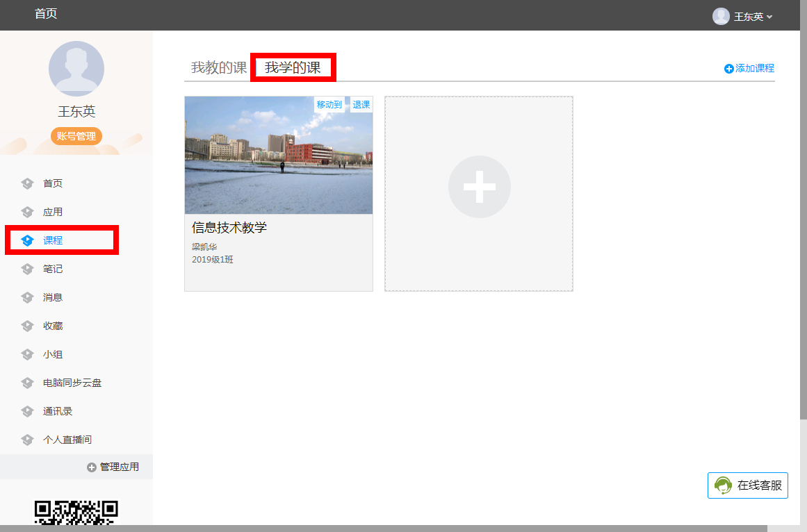Open 课程 in the sidebar menu

(x=53, y=240)
